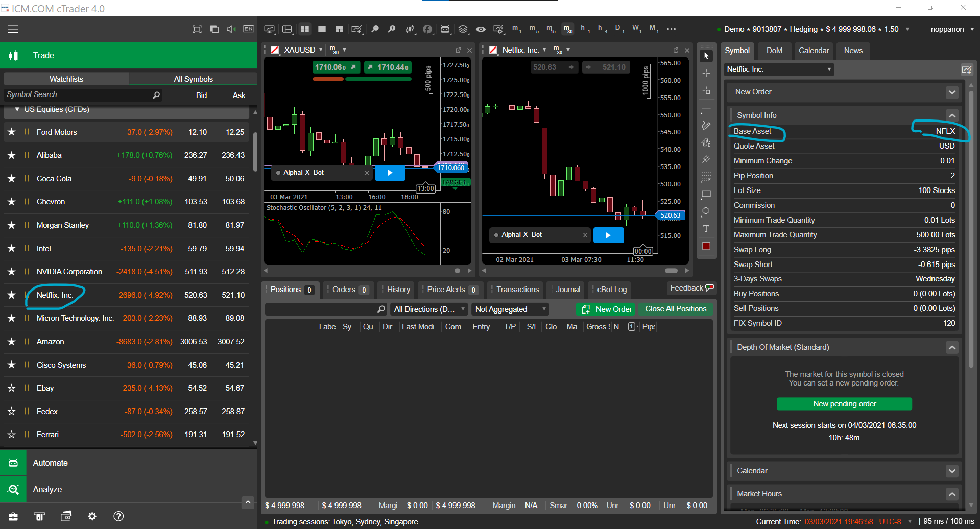Open the indicators f icon
This screenshot has height=529, width=980.
pyautogui.click(x=427, y=29)
